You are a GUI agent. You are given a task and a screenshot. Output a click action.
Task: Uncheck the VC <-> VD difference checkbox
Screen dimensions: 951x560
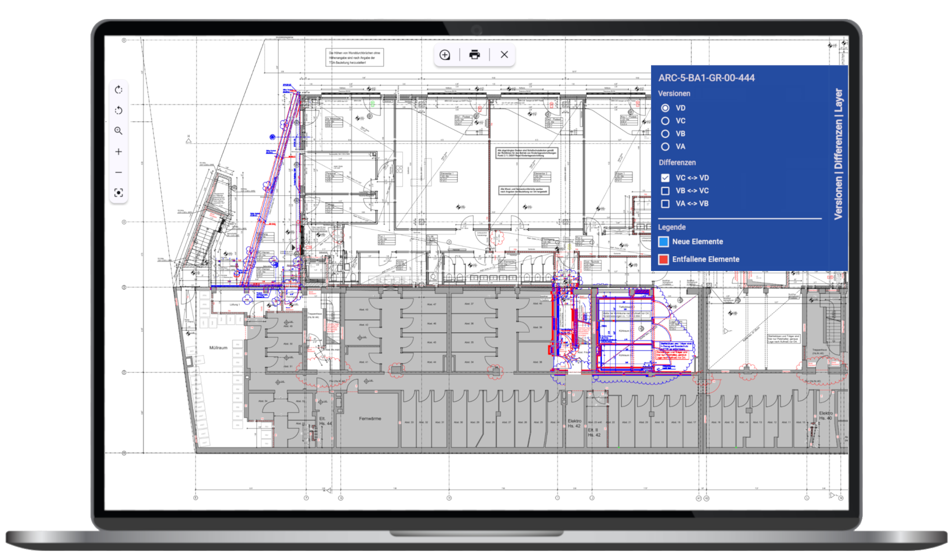665,178
